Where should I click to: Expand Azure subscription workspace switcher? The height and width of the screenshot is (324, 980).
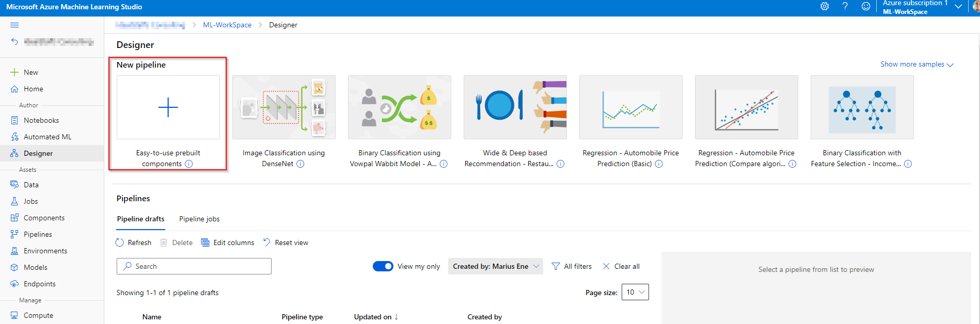(958, 7)
